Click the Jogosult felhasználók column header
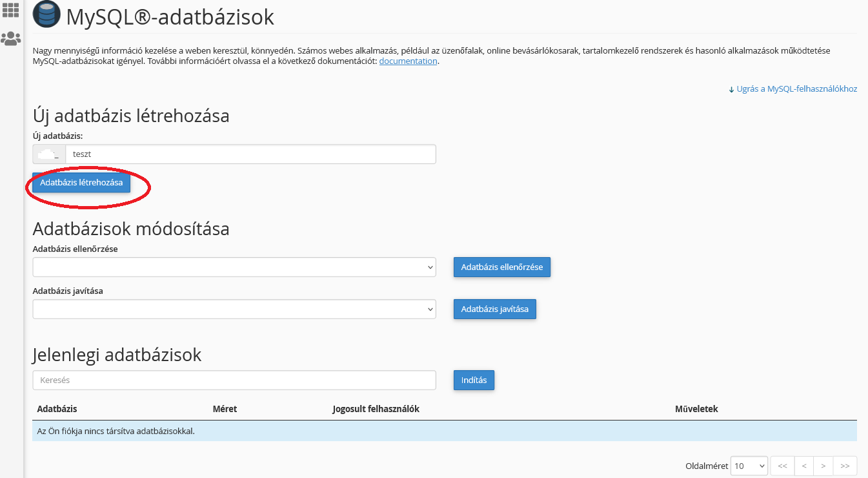This screenshot has width=868, height=478. tap(376, 409)
